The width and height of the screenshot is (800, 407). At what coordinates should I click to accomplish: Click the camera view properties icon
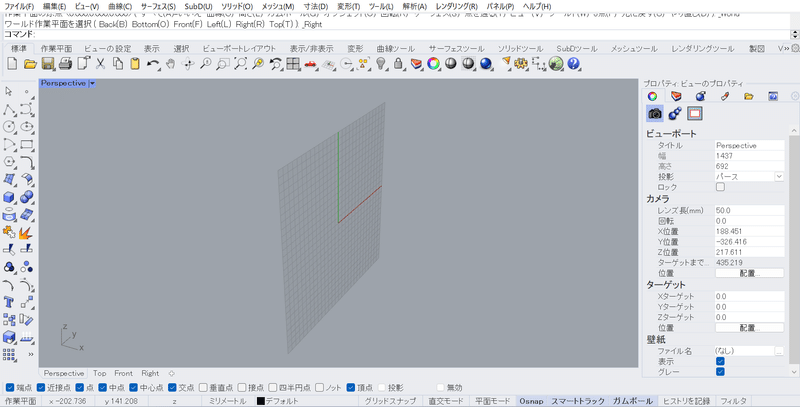point(655,113)
